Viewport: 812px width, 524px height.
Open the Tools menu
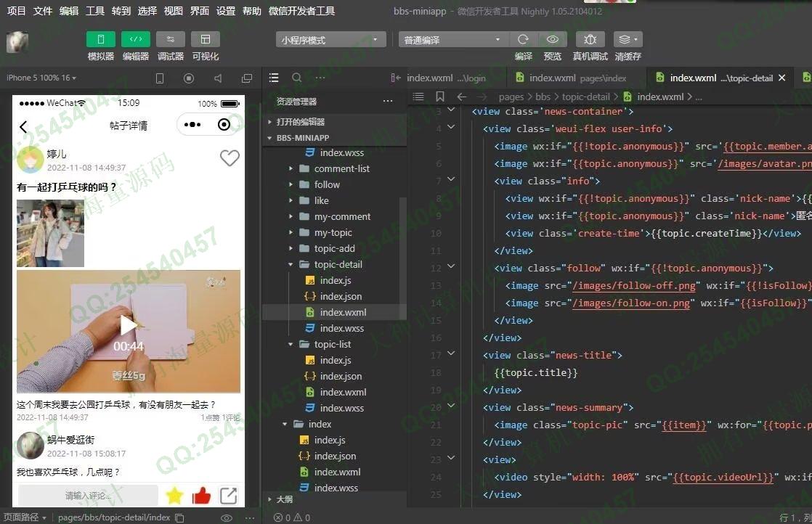coord(95,11)
